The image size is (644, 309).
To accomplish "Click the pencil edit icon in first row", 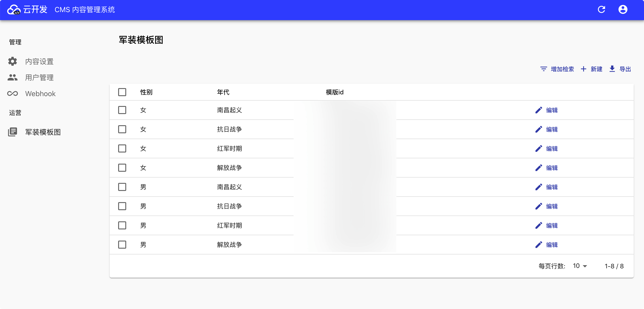I will click(539, 110).
